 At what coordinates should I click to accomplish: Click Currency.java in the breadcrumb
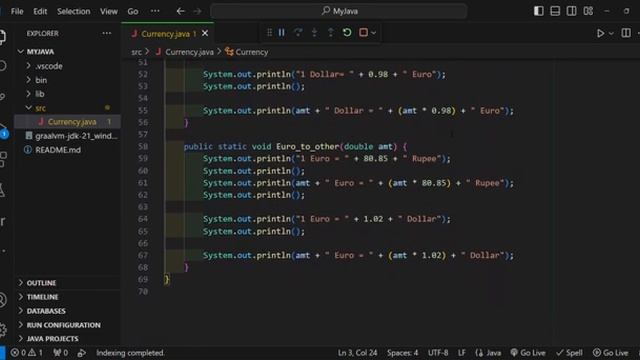coord(189,52)
